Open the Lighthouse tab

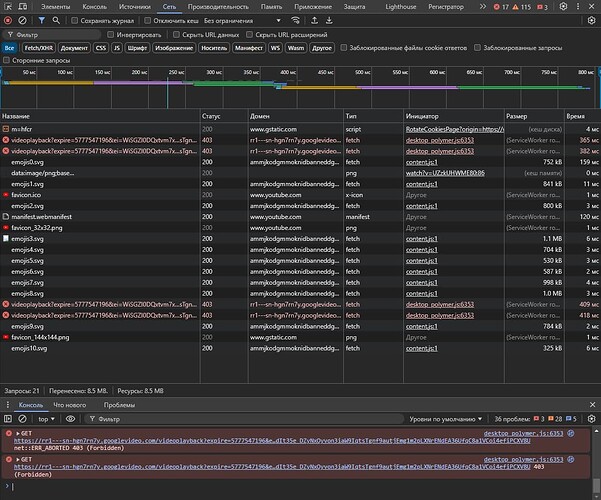[x=401, y=7]
